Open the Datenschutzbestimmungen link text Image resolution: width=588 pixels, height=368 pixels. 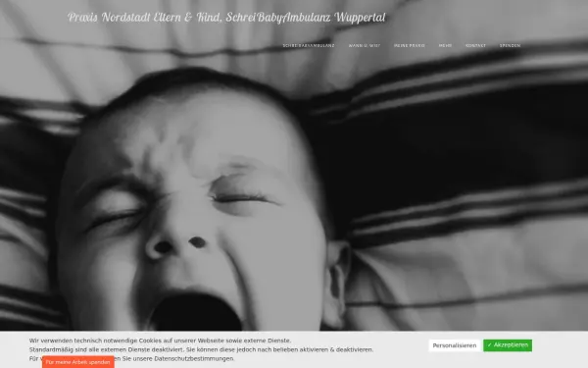[194, 358]
